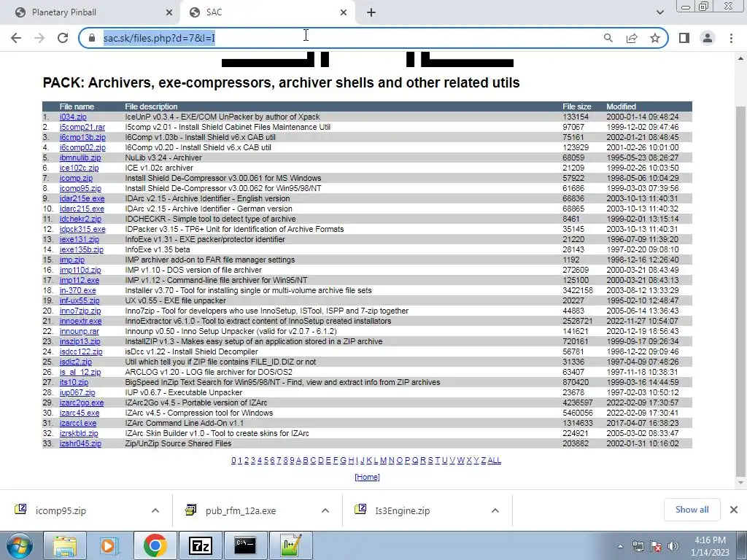Open the Action Center flag icon
The width and height of the screenshot is (747, 560).
[656, 546]
